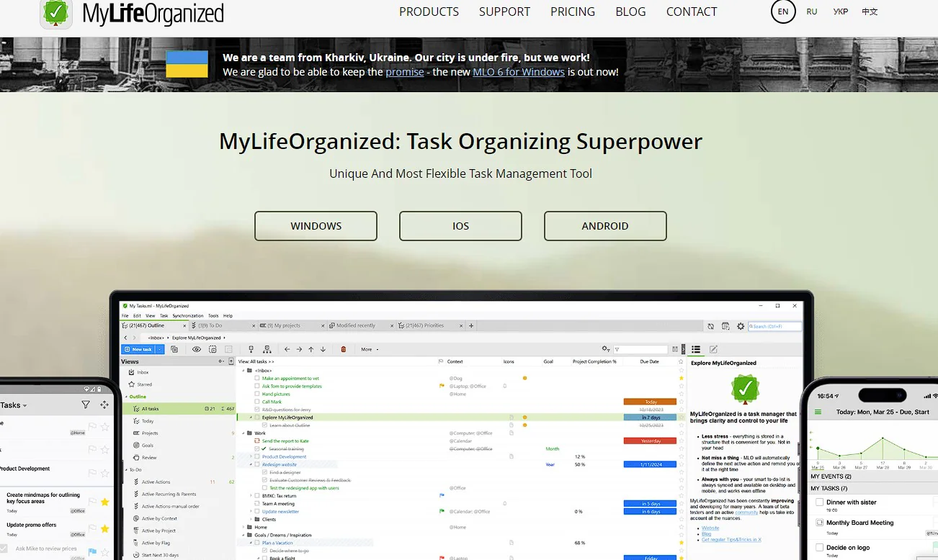This screenshot has width=938, height=560.
Task: Click the Inbox icon in Views sidebar
Action: click(x=130, y=372)
